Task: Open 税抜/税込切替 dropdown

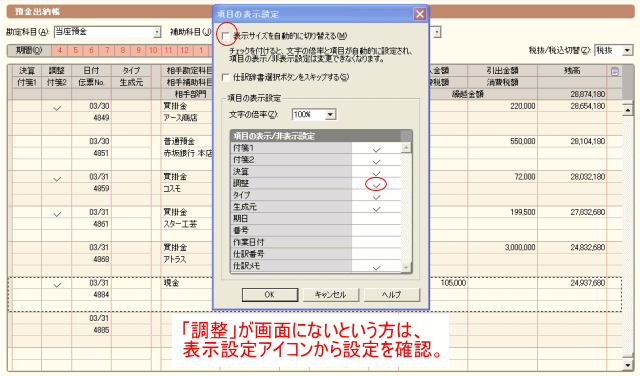Action: (627, 51)
